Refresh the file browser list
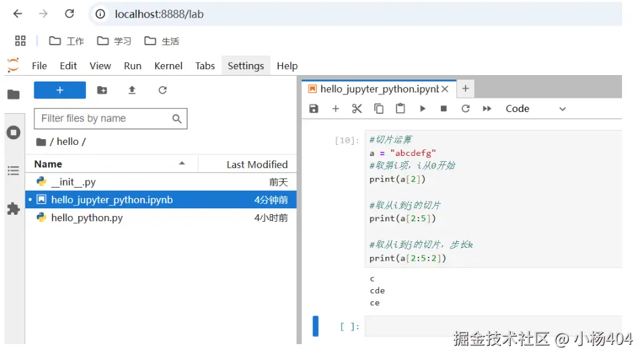Image resolution: width=644 pixels, height=359 pixels. pyautogui.click(x=163, y=90)
